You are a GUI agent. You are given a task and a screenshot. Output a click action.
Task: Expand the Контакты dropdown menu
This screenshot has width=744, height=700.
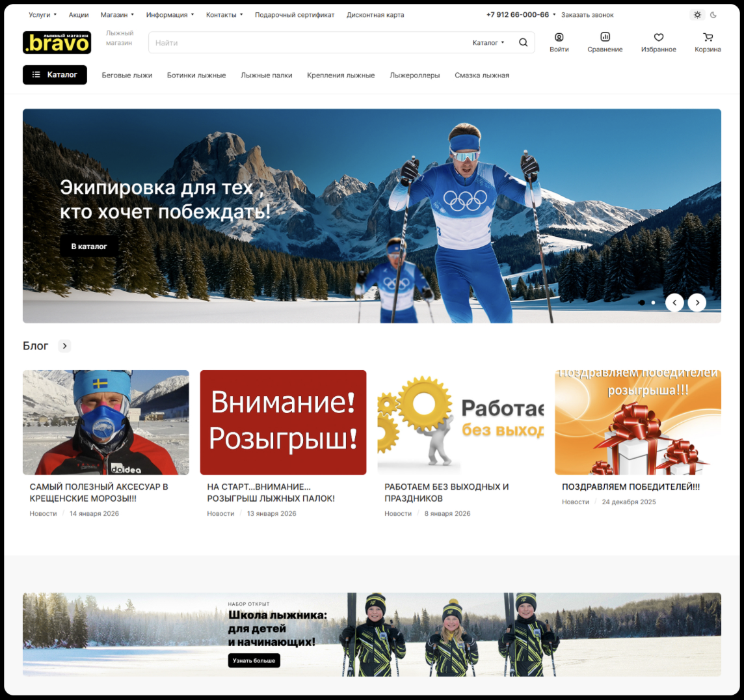224,15
